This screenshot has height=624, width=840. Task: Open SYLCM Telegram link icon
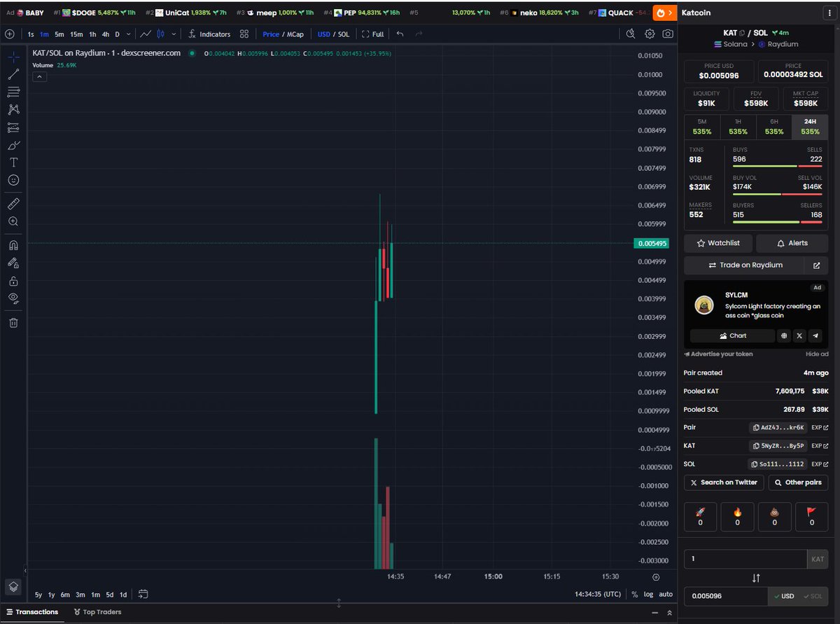click(x=815, y=335)
